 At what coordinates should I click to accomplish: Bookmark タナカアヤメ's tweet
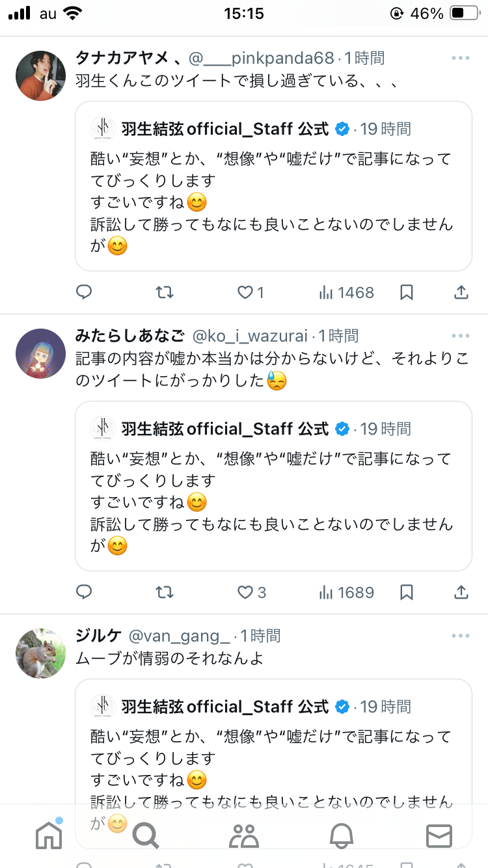[407, 293]
